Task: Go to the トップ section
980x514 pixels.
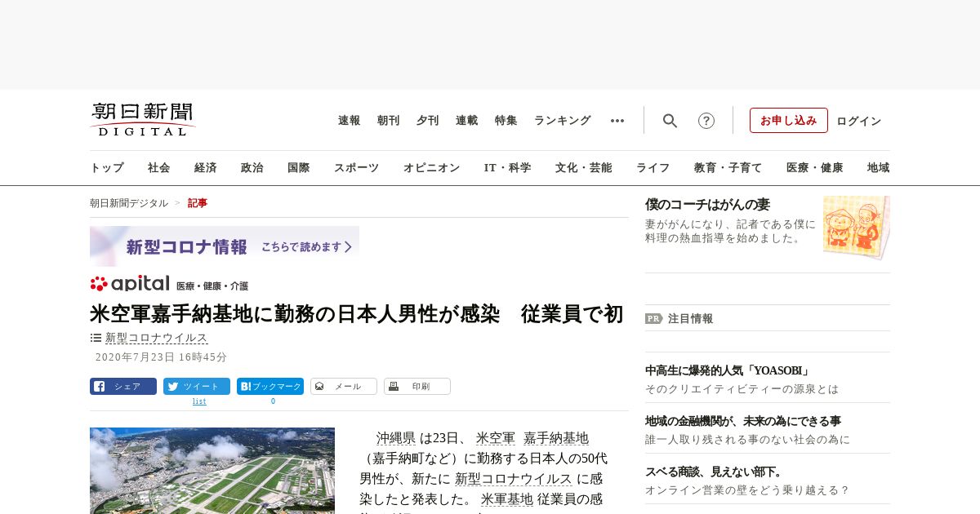Action: (107, 168)
